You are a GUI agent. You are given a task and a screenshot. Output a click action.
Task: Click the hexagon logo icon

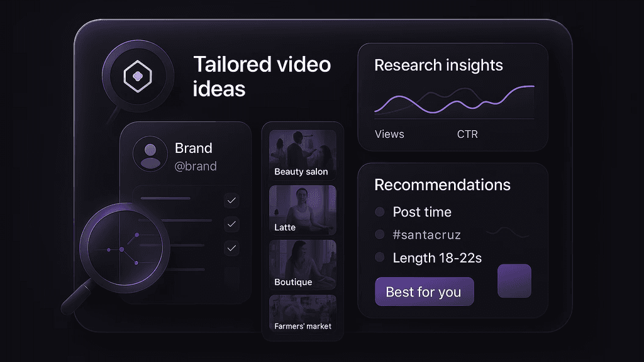tap(138, 76)
